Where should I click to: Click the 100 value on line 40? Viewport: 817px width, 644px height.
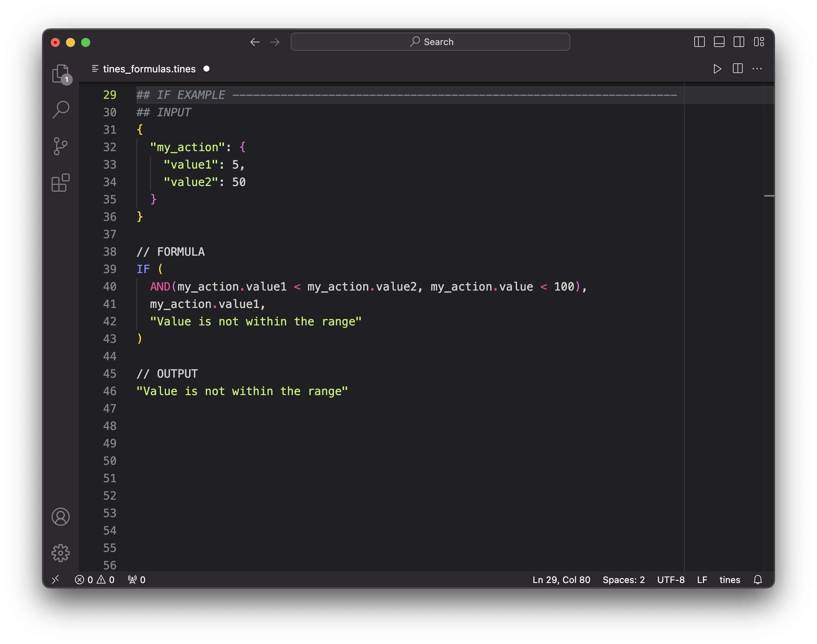tap(564, 287)
